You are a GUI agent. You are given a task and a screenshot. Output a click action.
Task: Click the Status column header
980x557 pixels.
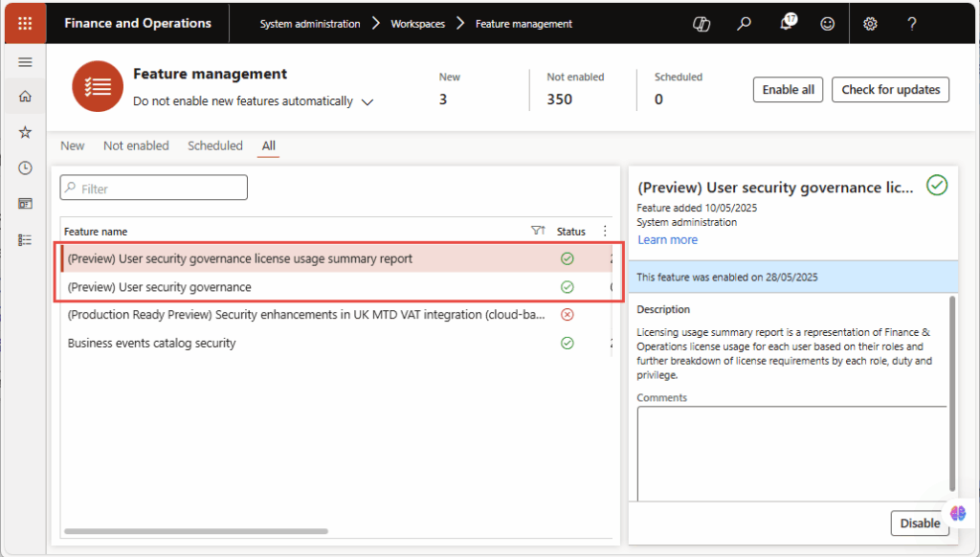pos(571,232)
